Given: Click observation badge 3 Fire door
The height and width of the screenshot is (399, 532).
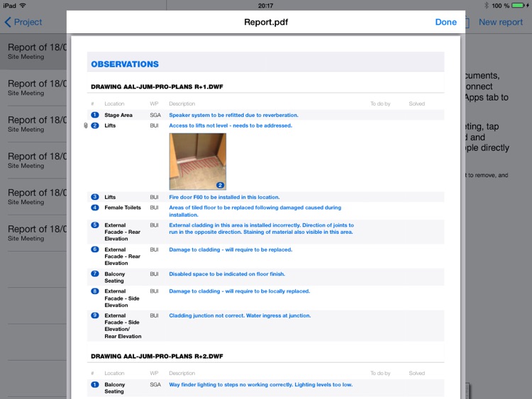Looking at the screenshot, I should 95,197.
